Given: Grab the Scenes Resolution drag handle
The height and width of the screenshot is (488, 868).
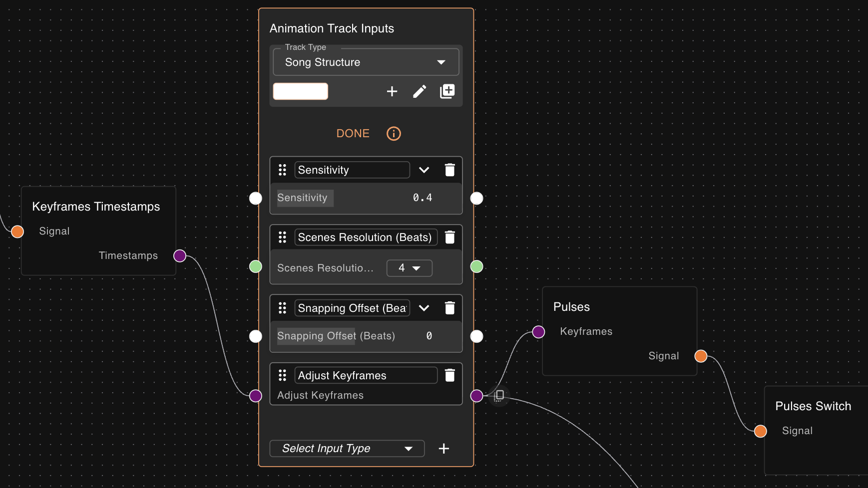Looking at the screenshot, I should point(283,238).
